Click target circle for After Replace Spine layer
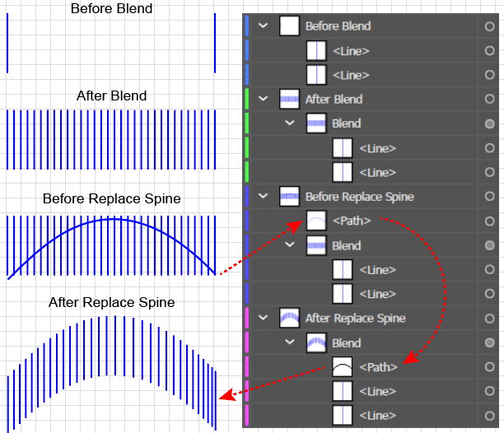The width and height of the screenshot is (504, 433). (490, 319)
